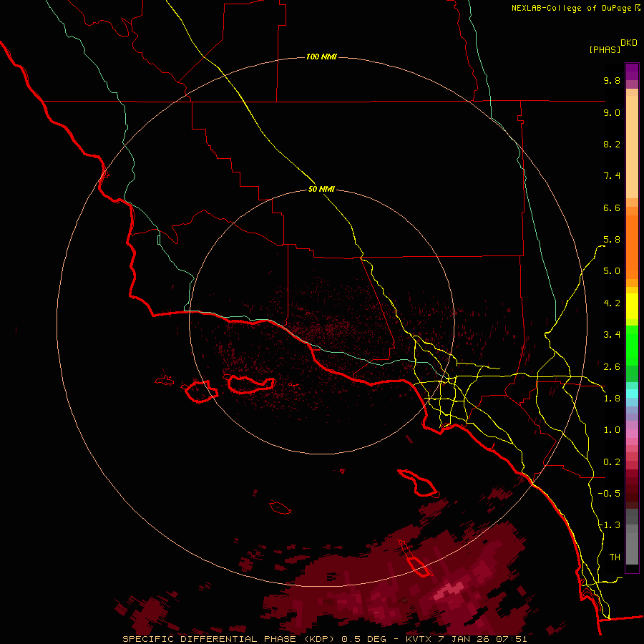644x644 pixels.
Task: Click the 8.2 scale label
Action: click(612, 144)
